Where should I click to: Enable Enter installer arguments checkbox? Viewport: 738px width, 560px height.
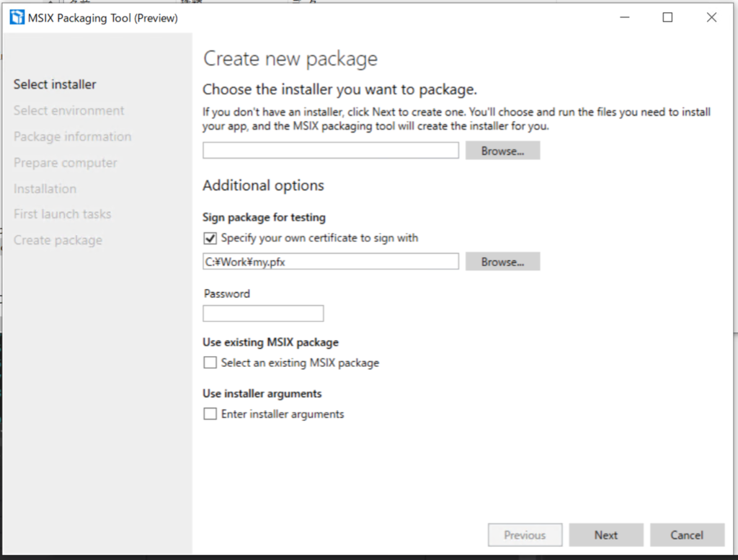[210, 414]
